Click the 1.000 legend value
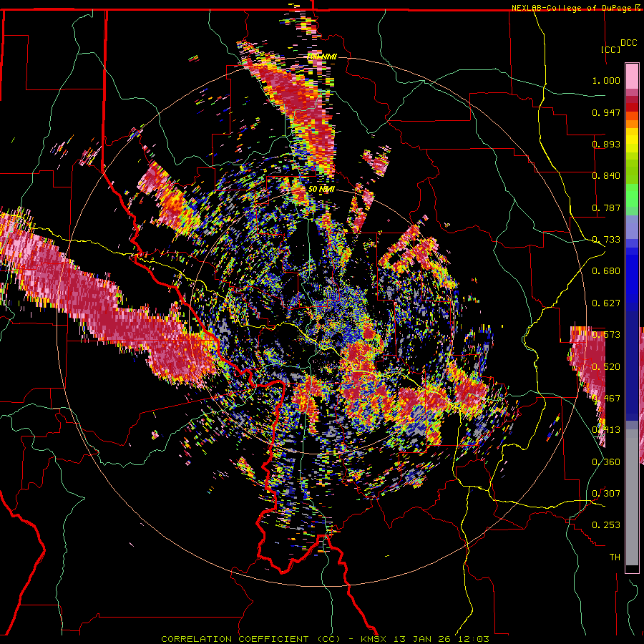The height and width of the screenshot is (644, 644). tap(606, 80)
